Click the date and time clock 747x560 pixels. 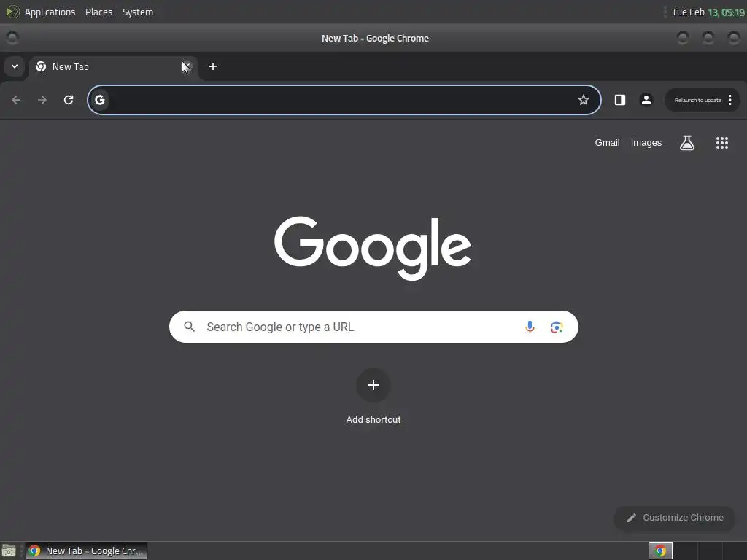click(708, 12)
